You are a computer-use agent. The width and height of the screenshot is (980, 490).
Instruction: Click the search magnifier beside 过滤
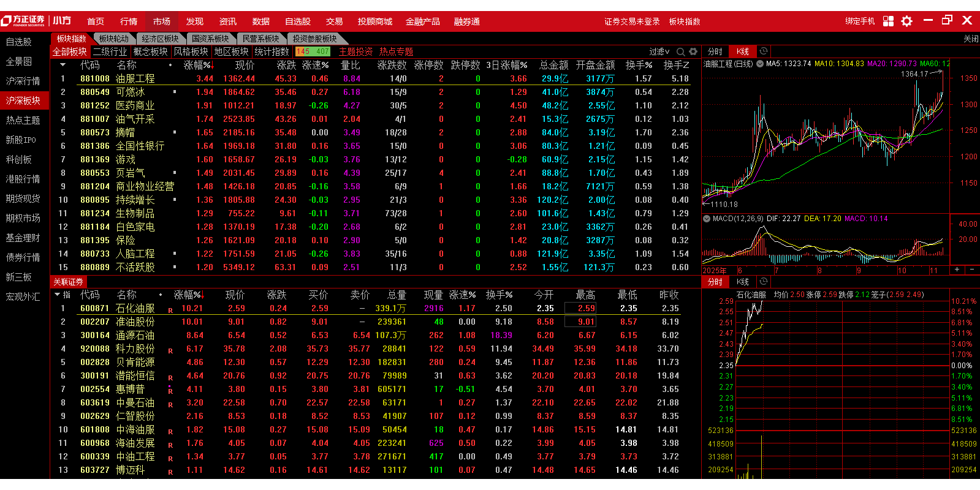(681, 52)
